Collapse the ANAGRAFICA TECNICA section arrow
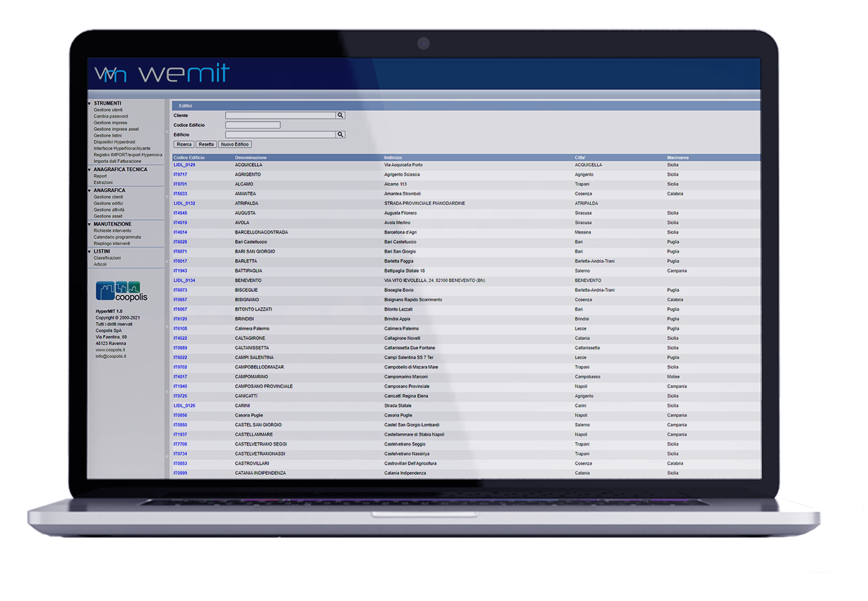 (x=89, y=170)
